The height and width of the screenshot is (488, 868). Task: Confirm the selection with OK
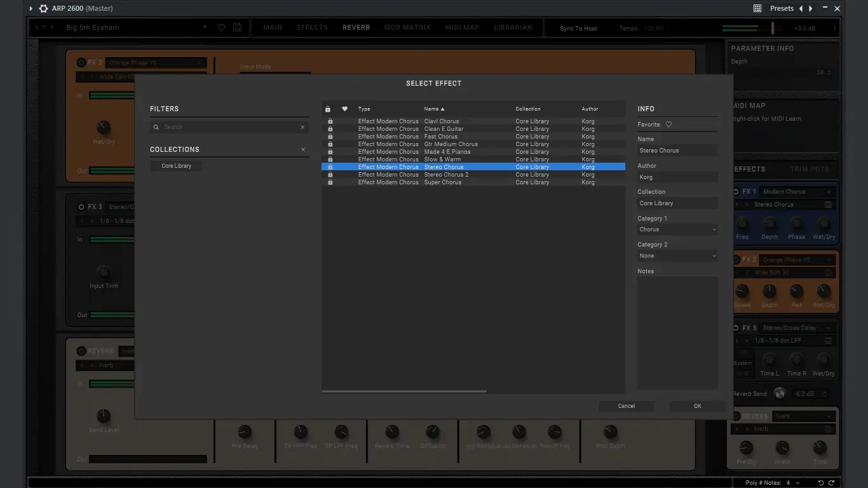tap(697, 406)
